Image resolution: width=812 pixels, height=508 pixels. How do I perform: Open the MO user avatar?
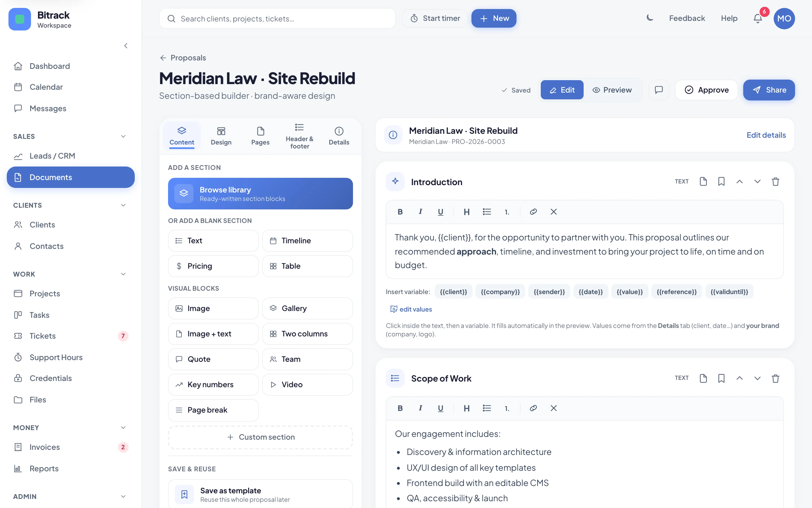pyautogui.click(x=784, y=18)
